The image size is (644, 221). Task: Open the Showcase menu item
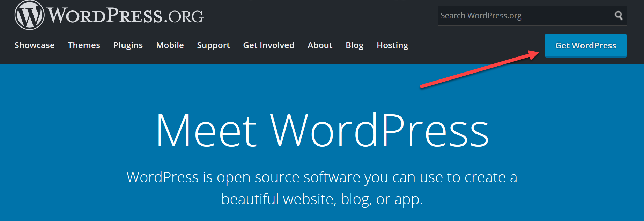[x=35, y=45]
